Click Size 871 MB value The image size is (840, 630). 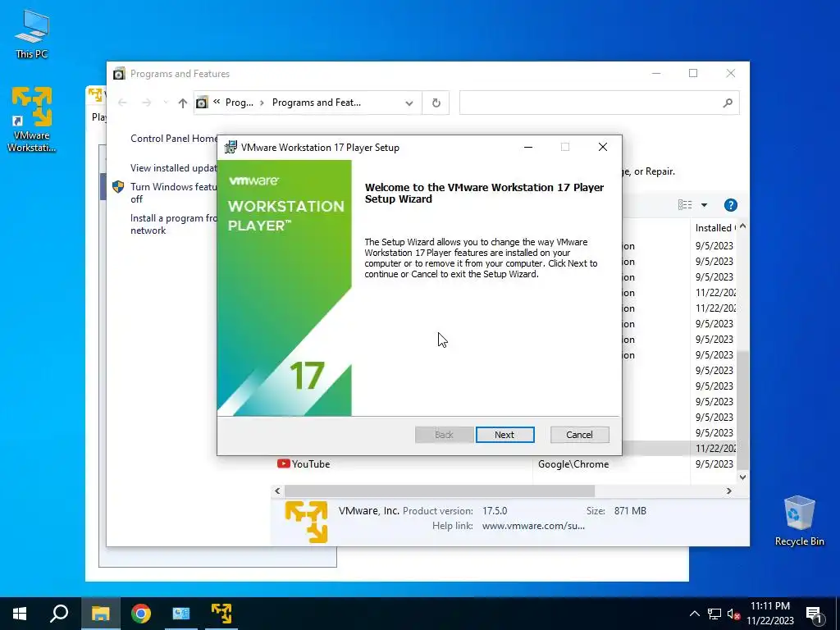[630, 511]
